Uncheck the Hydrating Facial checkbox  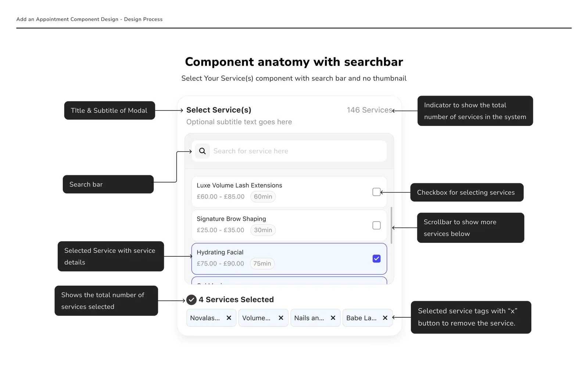point(376,259)
